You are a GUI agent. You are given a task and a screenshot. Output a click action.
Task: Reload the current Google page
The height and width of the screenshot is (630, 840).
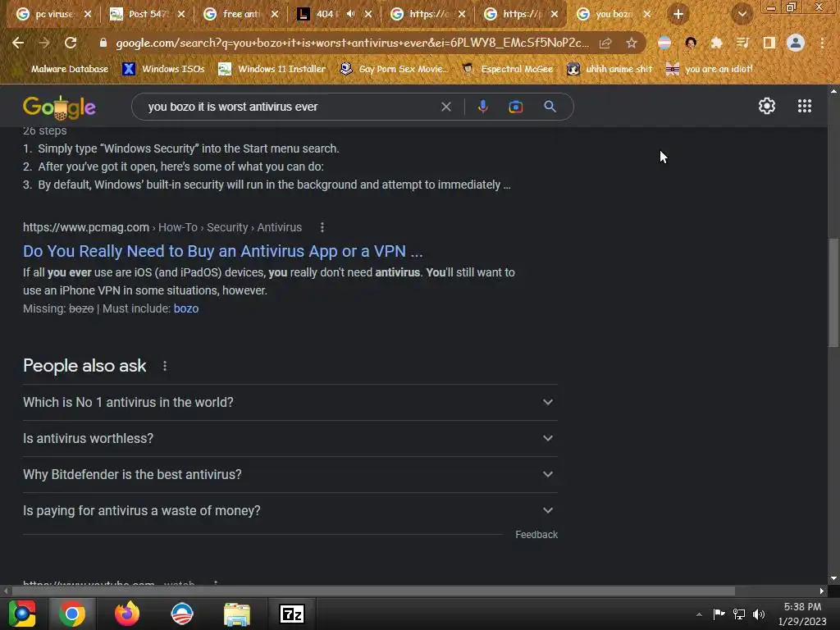(71, 43)
